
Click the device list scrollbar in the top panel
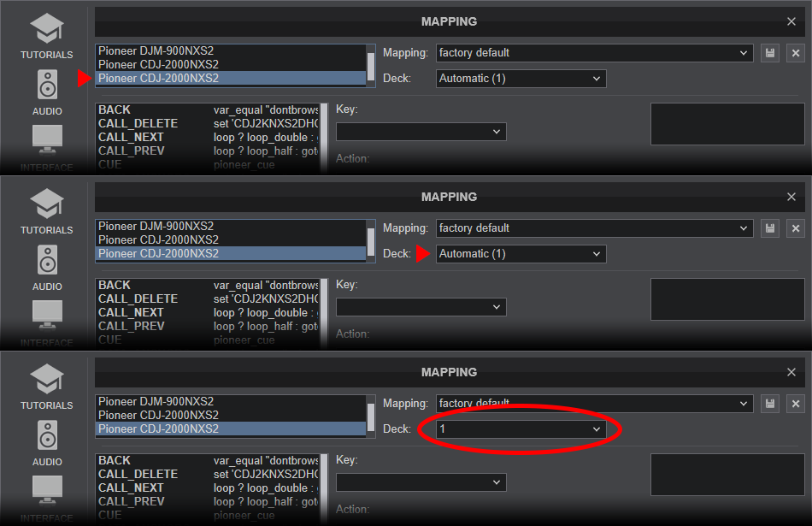[371, 66]
